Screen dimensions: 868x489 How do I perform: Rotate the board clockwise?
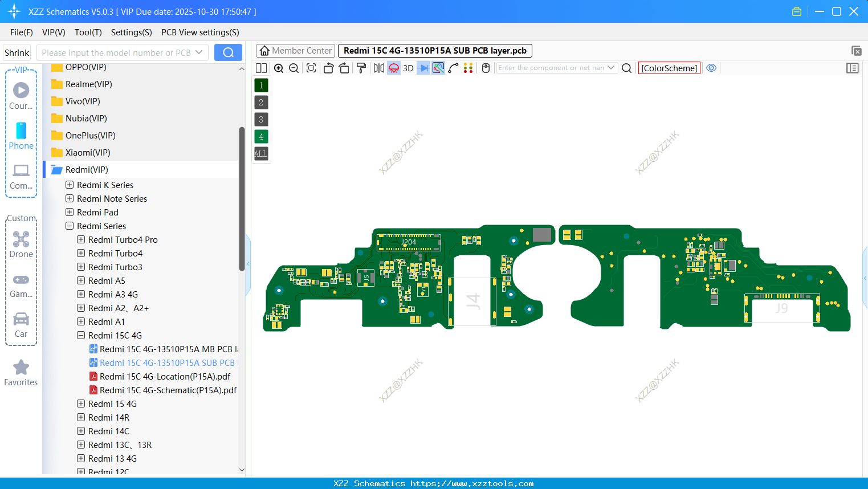344,68
